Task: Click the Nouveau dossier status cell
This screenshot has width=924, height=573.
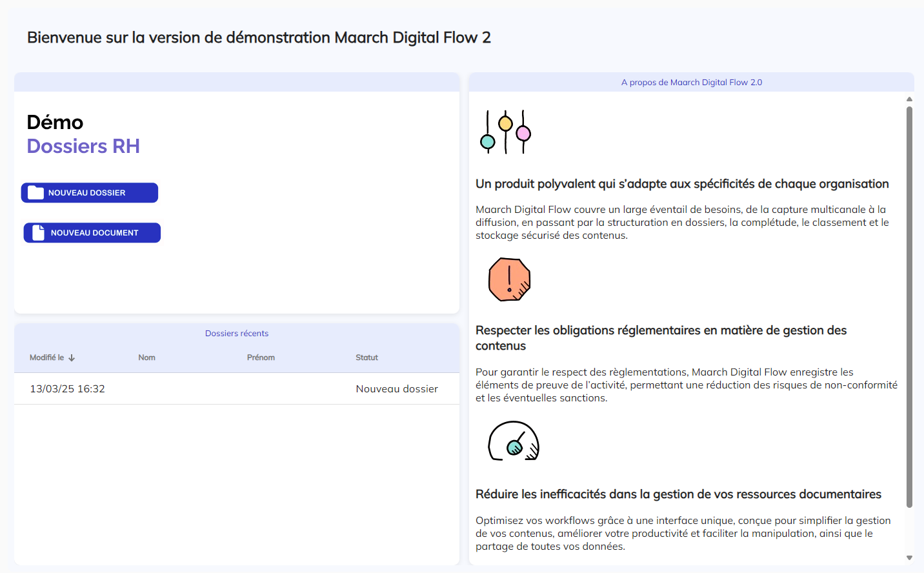Action: click(x=397, y=389)
